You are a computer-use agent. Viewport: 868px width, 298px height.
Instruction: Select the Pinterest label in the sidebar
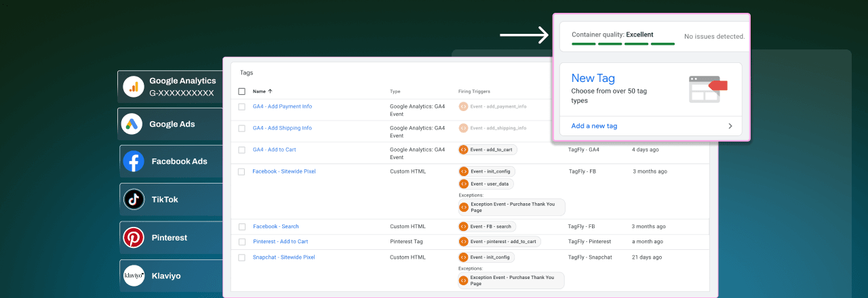tap(170, 238)
